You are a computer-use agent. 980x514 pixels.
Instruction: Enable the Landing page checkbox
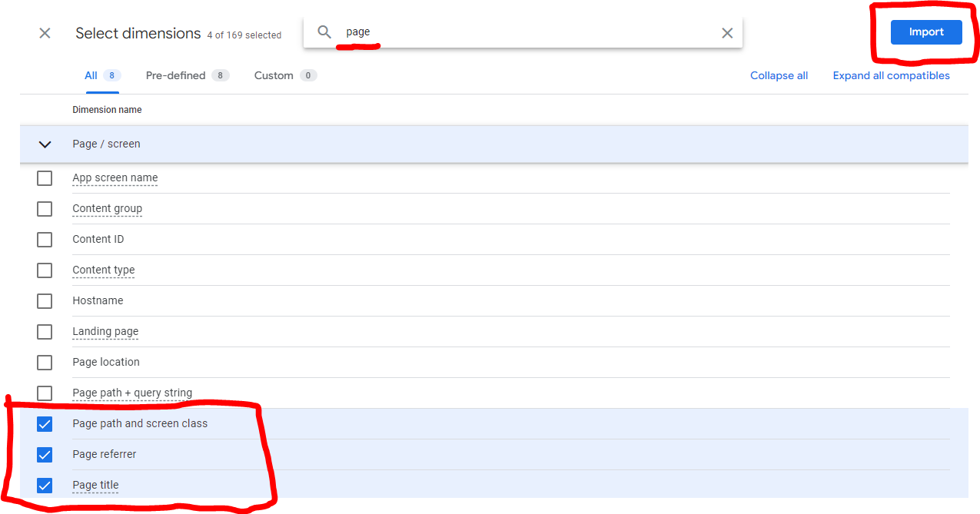point(45,332)
